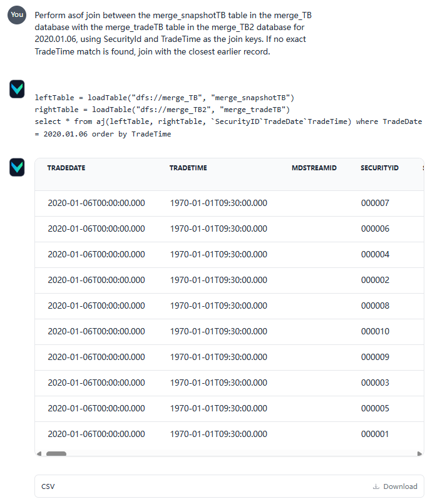
Task: Select the cell with SecurityID 000007
Action: (x=375, y=203)
